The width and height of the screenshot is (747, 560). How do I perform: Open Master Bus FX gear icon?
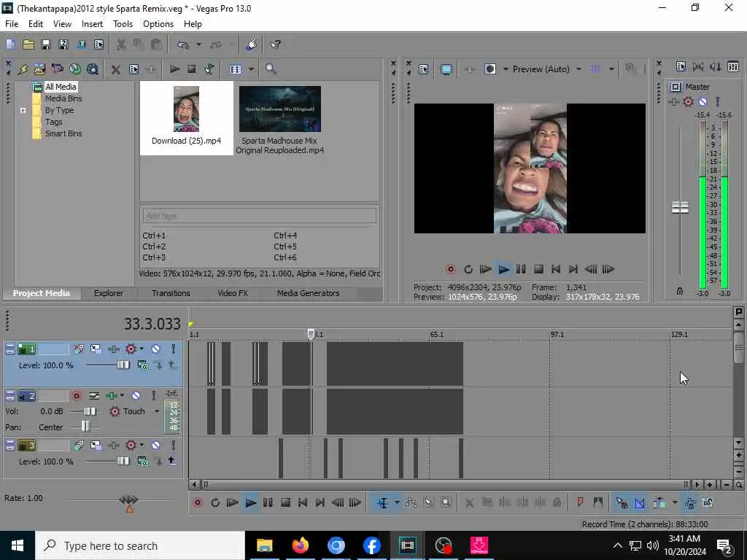(688, 101)
